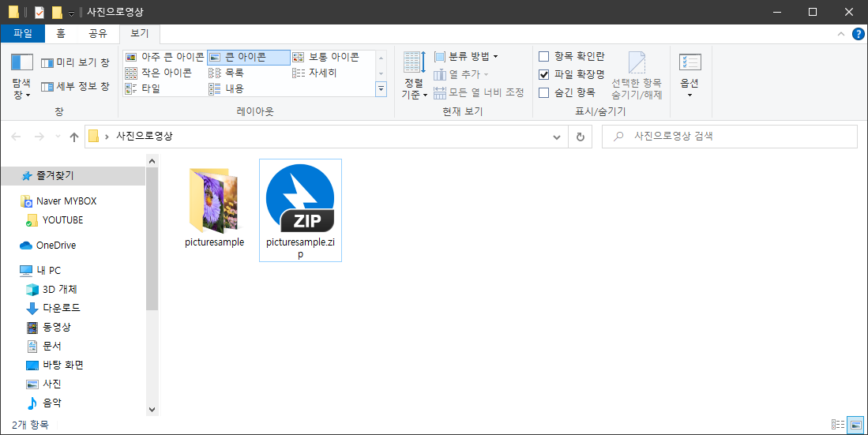Select 타일 tiles layout
This screenshot has height=435, width=868.
click(x=143, y=88)
